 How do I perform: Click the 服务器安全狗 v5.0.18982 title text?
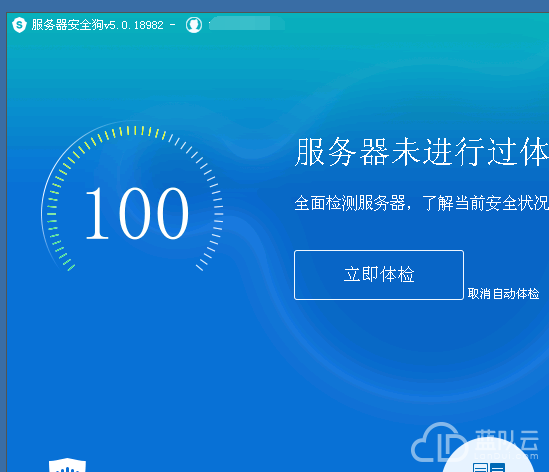(97, 25)
